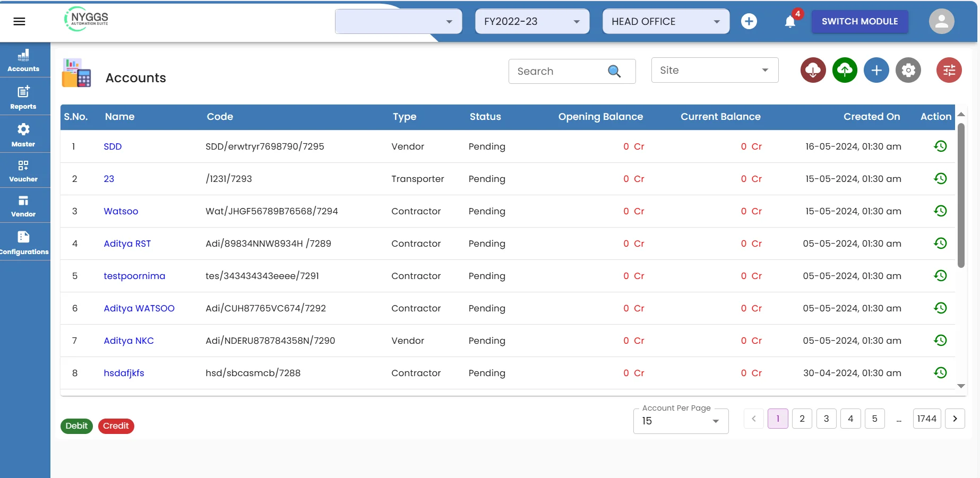Screen dimensions: 980x478
Task: Click the red cloud download icon
Action: tap(813, 70)
